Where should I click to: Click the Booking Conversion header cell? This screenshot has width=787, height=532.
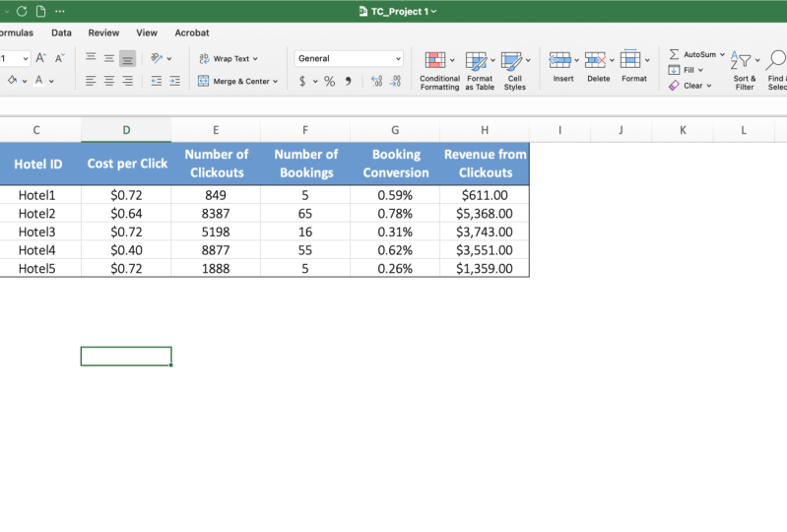[396, 164]
